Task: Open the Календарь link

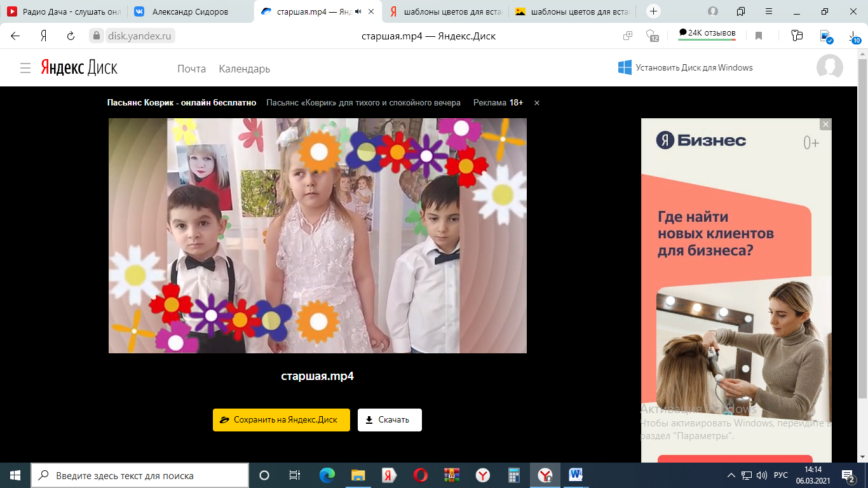Action: [x=245, y=69]
